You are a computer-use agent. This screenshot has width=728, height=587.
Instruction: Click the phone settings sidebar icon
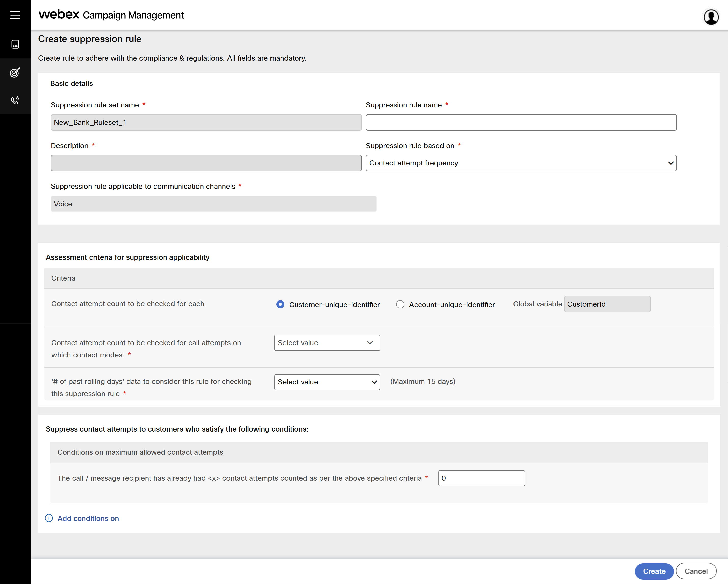click(x=15, y=100)
